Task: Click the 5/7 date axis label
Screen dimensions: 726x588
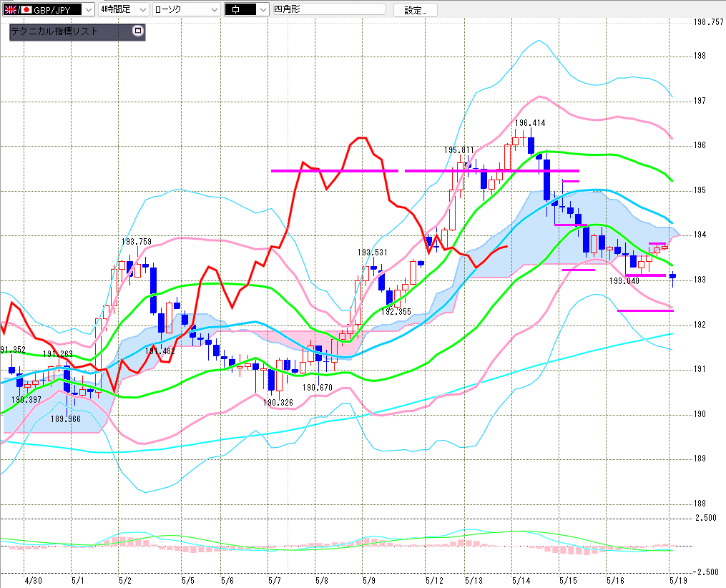Action: pos(275,581)
